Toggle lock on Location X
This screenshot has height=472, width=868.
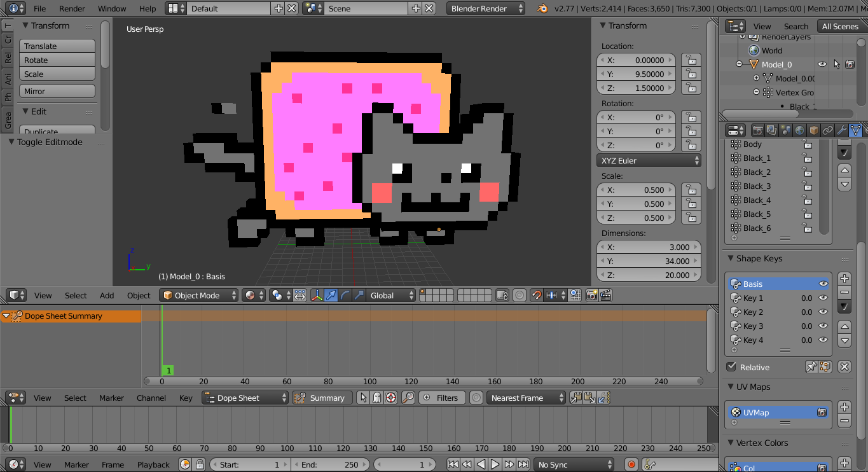click(x=691, y=60)
